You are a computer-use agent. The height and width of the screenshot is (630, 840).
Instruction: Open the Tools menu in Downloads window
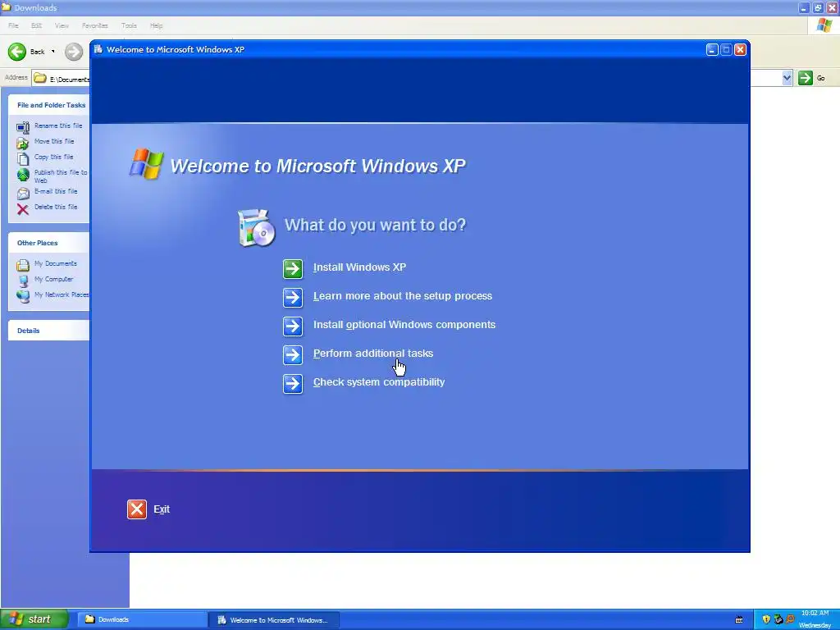point(129,25)
